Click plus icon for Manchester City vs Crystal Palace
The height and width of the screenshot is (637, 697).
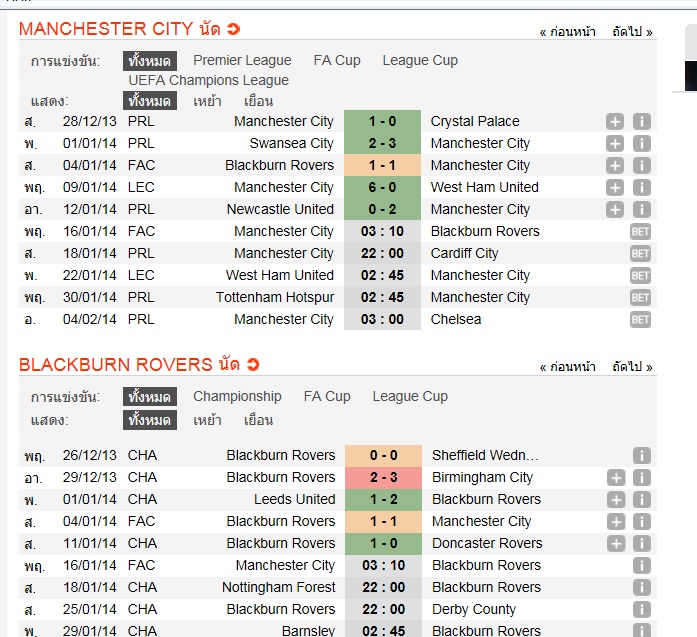(615, 121)
